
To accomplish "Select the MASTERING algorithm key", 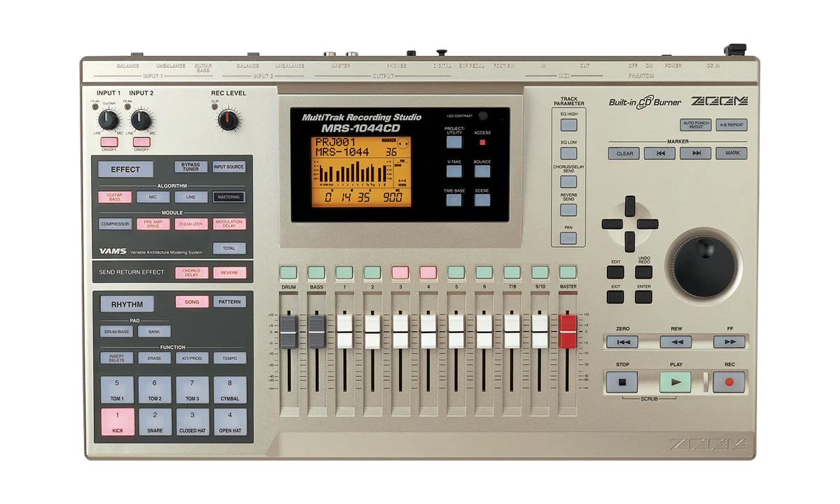I will click(229, 197).
